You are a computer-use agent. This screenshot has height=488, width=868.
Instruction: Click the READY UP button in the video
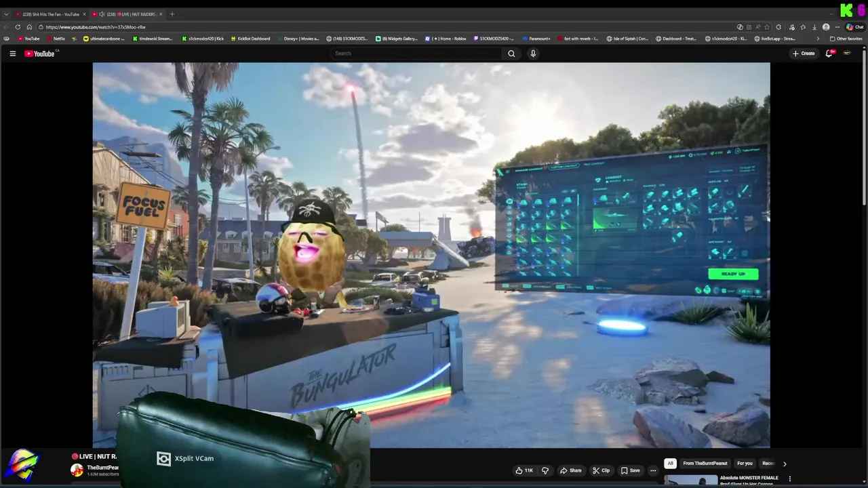point(733,274)
